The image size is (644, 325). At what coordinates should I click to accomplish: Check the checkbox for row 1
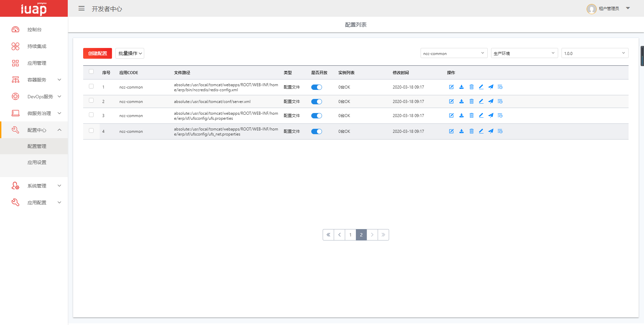91,86
